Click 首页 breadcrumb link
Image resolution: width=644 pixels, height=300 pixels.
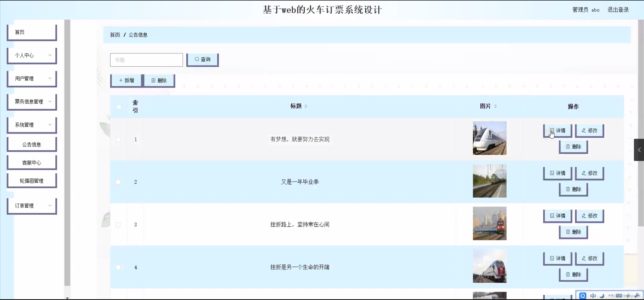tap(115, 35)
